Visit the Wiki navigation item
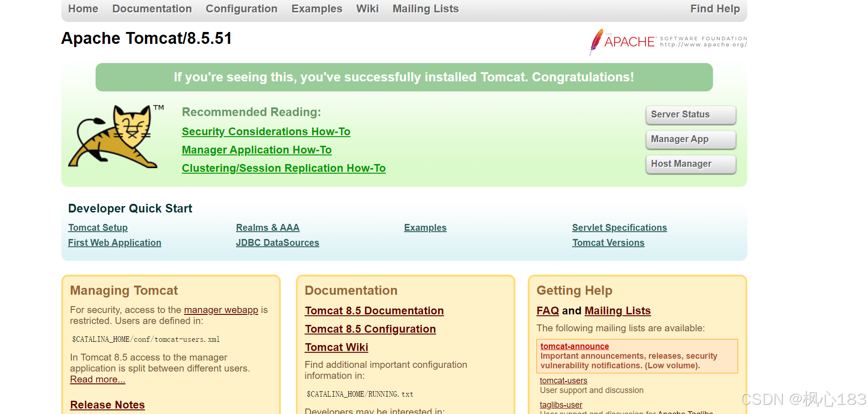The height and width of the screenshot is (414, 868). [367, 9]
